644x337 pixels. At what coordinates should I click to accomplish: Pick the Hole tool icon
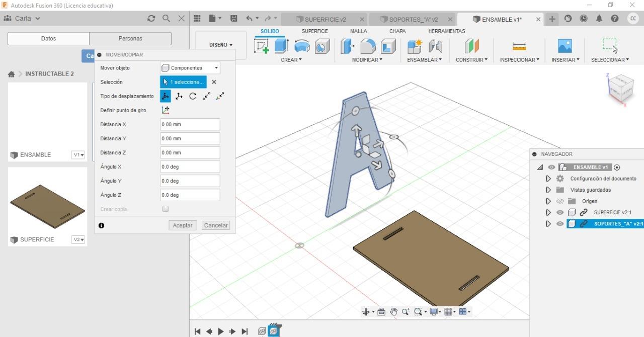[x=322, y=46]
